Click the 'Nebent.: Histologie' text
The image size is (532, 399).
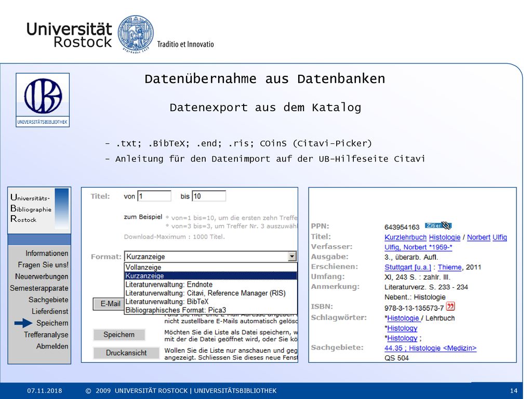tap(415, 297)
